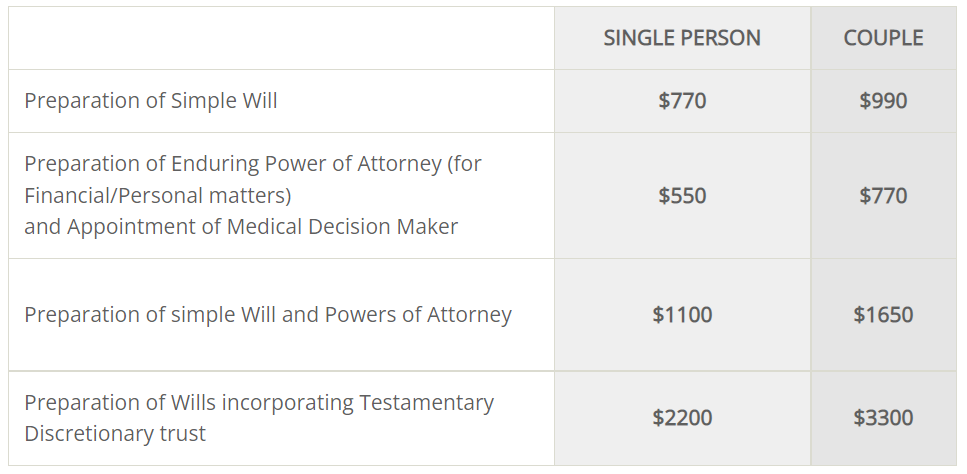The height and width of the screenshot is (474, 967).
Task: Click the $1650 couple price
Action: coord(883,315)
